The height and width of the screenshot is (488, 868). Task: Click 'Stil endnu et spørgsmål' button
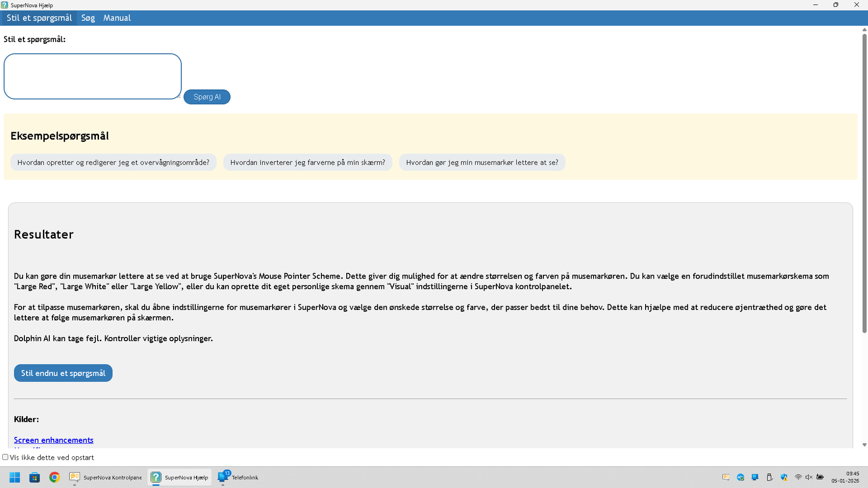[63, 373]
